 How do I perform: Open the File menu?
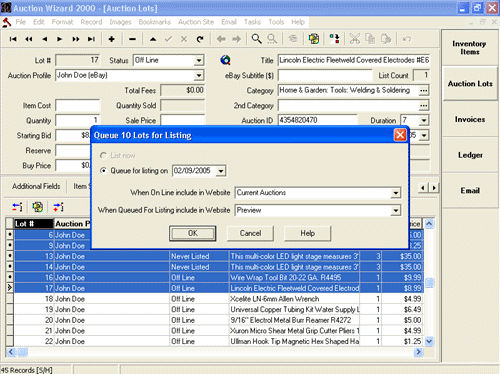coord(20,22)
